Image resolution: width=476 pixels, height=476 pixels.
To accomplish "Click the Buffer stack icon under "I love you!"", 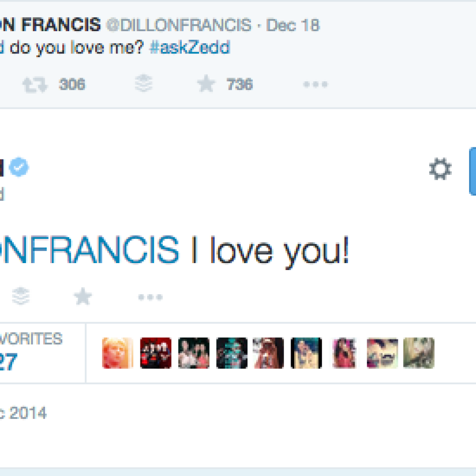I will [21, 296].
